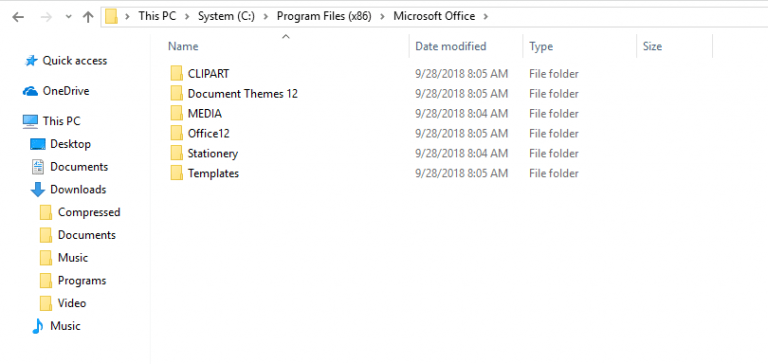Go to This PC breadcrumb segment
This screenshot has width=768, height=364.
click(157, 16)
